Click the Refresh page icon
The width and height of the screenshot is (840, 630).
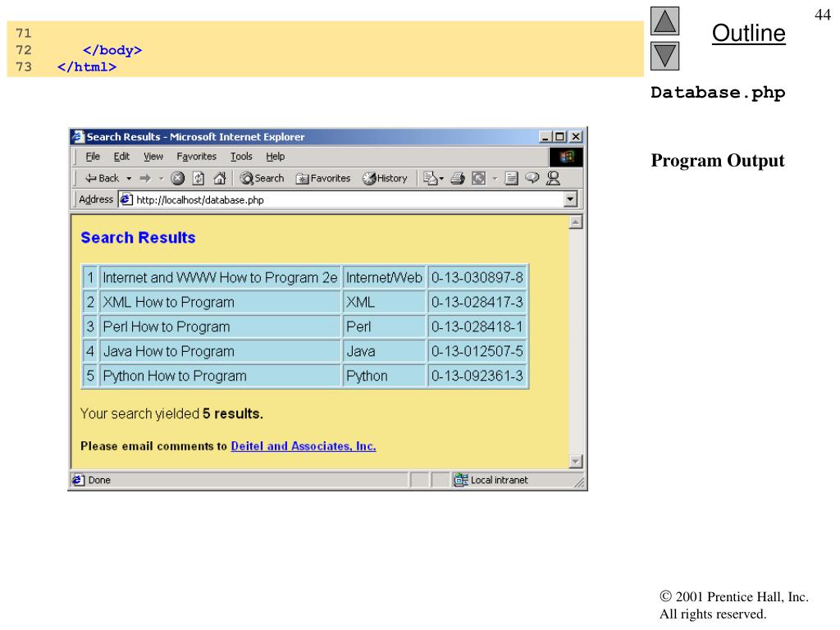pyautogui.click(x=199, y=178)
